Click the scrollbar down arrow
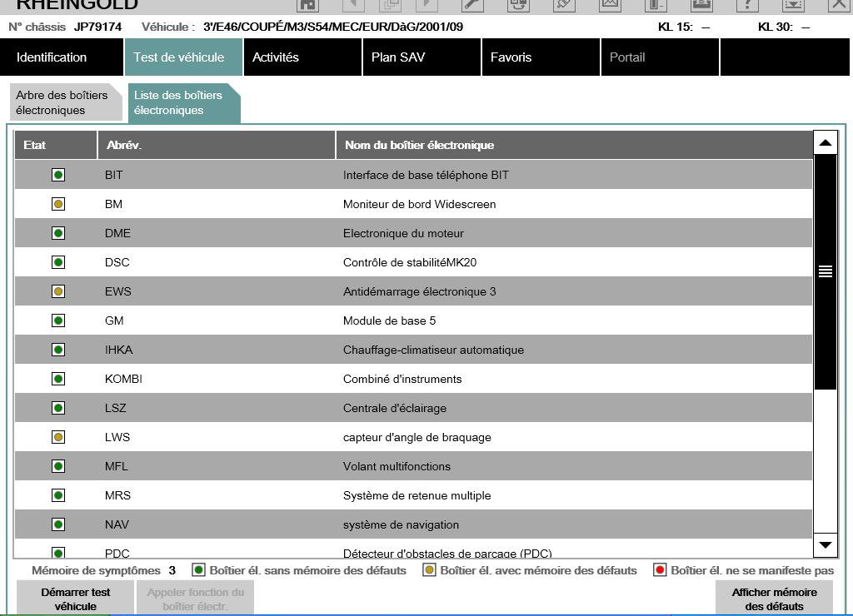Image resolution: width=853 pixels, height=616 pixels. [x=826, y=544]
